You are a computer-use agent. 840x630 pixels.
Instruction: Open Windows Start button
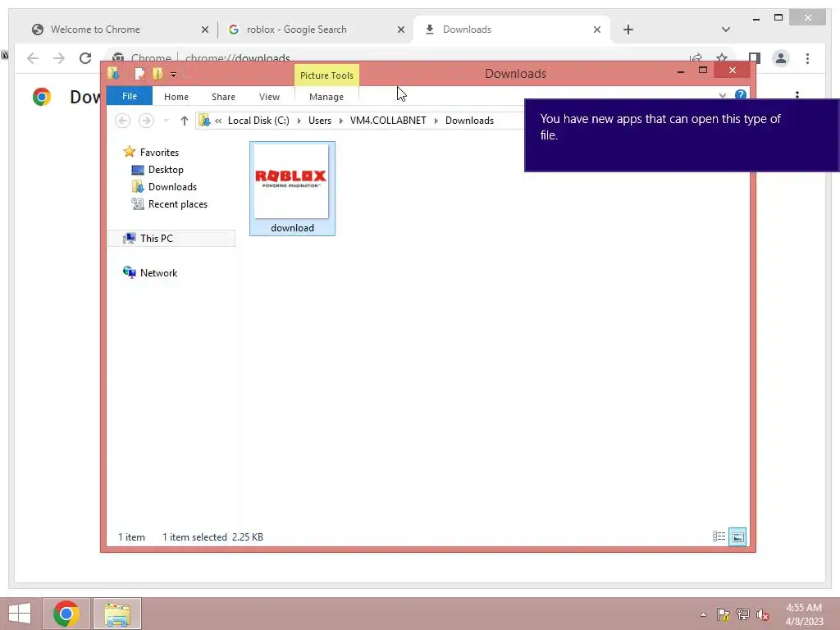pos(20,614)
